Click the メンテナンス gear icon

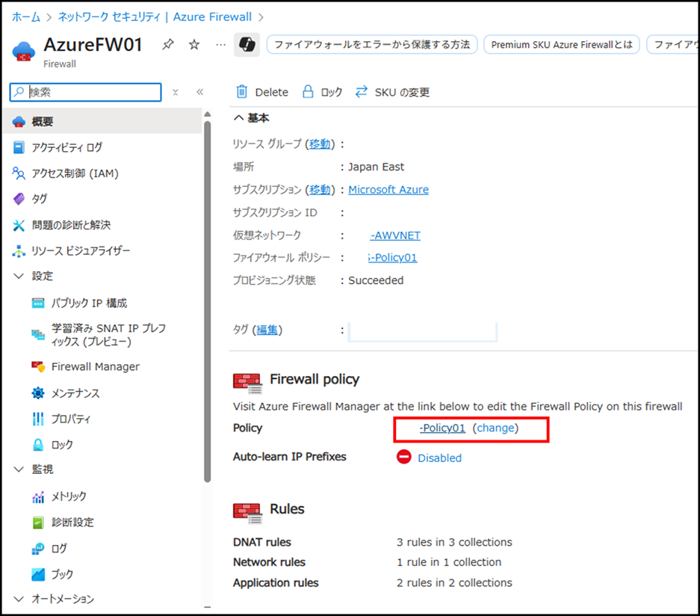click(x=38, y=393)
